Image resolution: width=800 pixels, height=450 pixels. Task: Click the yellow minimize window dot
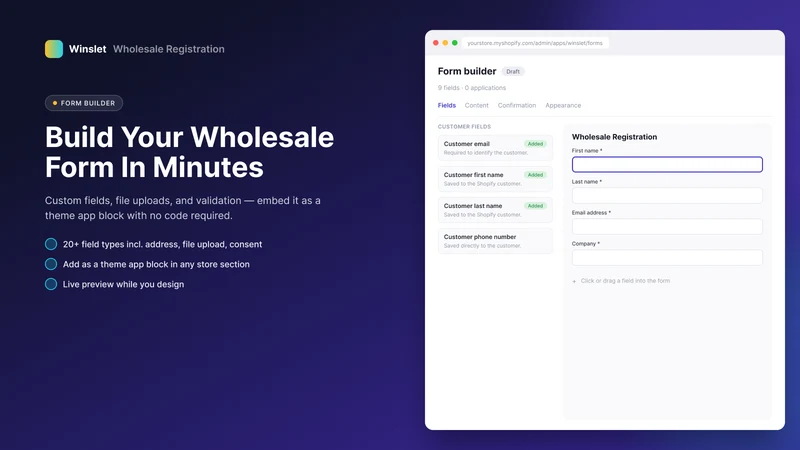click(x=445, y=43)
